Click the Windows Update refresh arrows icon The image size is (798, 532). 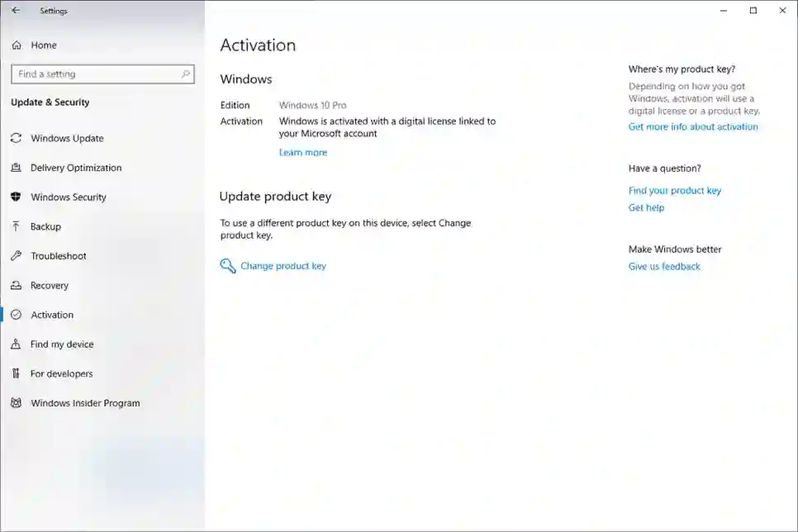coord(17,138)
